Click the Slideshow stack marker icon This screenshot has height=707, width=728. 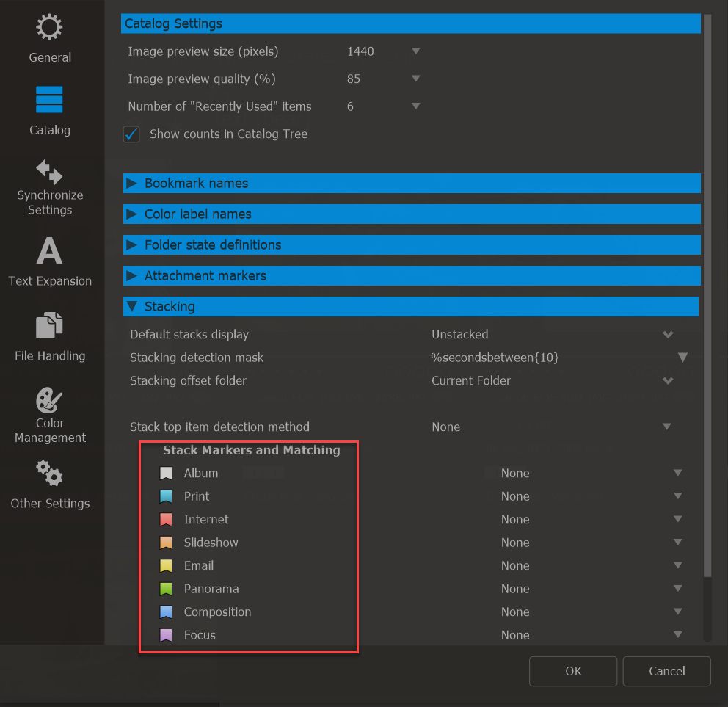[x=166, y=543]
